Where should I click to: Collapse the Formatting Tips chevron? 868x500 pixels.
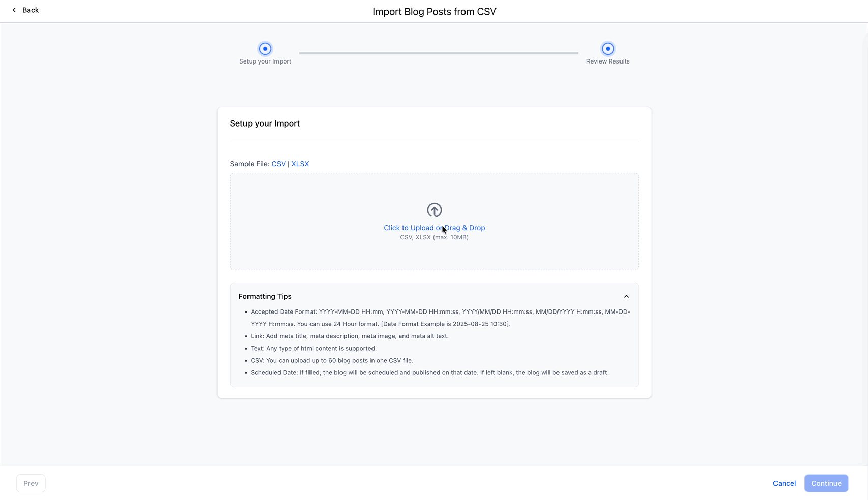click(626, 296)
